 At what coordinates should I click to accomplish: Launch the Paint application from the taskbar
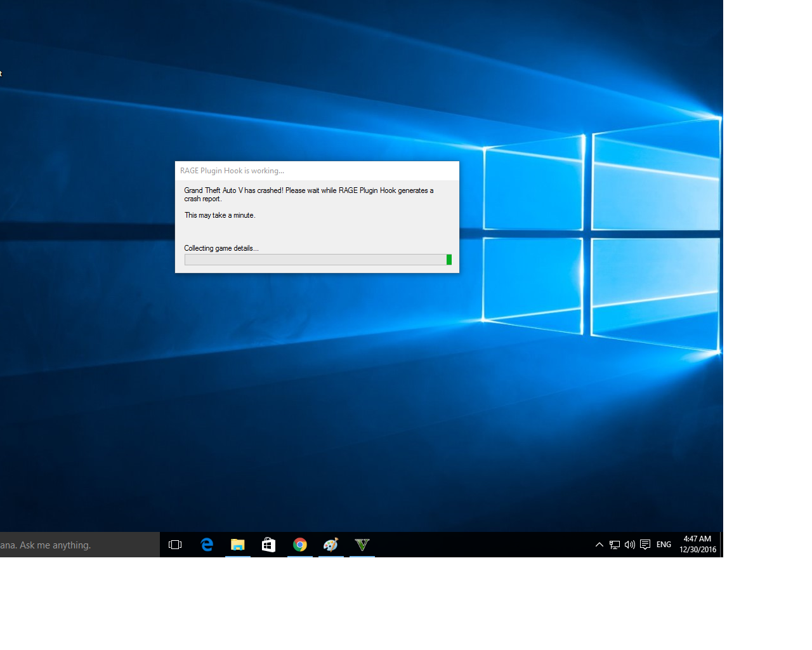(331, 545)
